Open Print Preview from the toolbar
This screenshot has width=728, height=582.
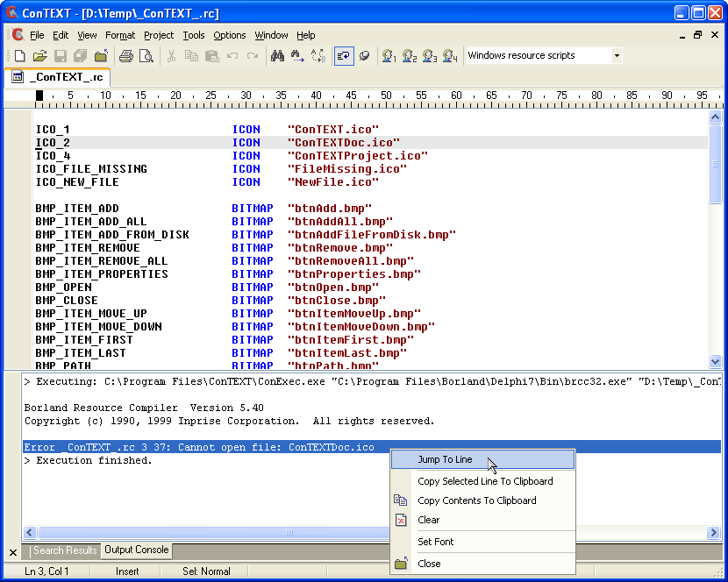point(146,56)
